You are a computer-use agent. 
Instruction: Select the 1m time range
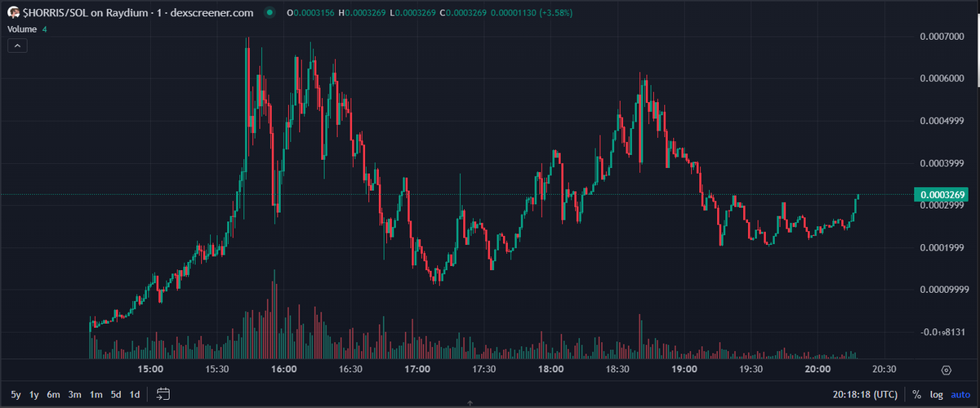(96, 394)
